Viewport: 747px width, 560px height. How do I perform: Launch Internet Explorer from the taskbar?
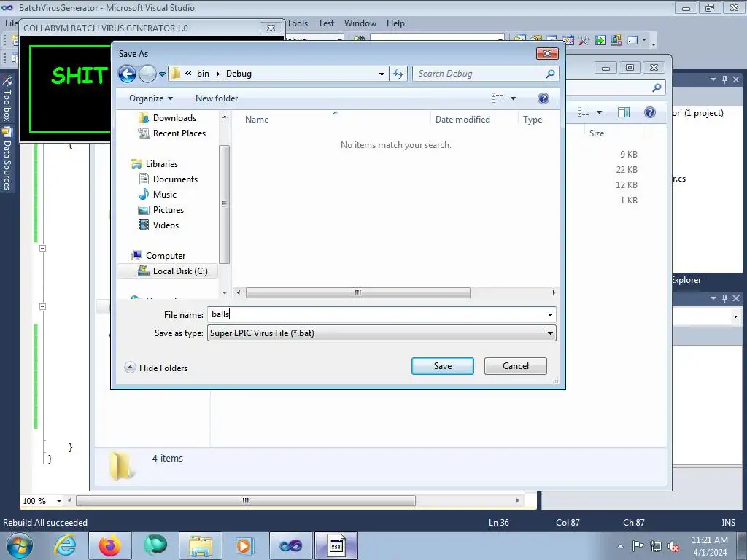(x=65, y=545)
